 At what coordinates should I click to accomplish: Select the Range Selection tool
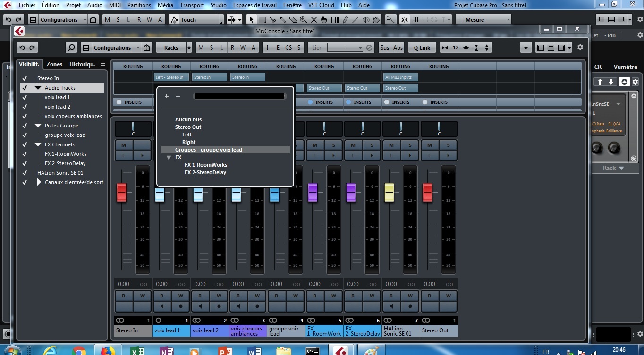[262, 20]
